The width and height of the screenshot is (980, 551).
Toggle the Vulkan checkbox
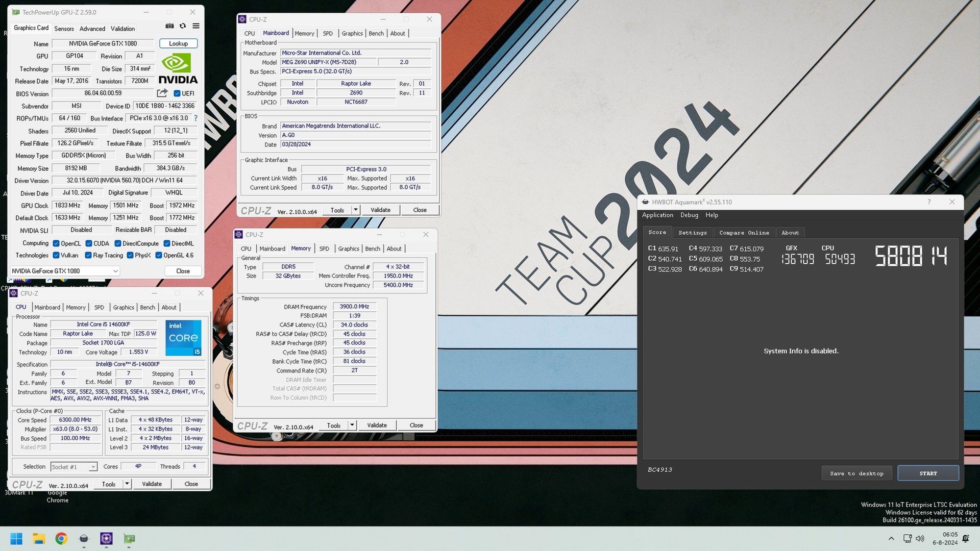pyautogui.click(x=56, y=255)
